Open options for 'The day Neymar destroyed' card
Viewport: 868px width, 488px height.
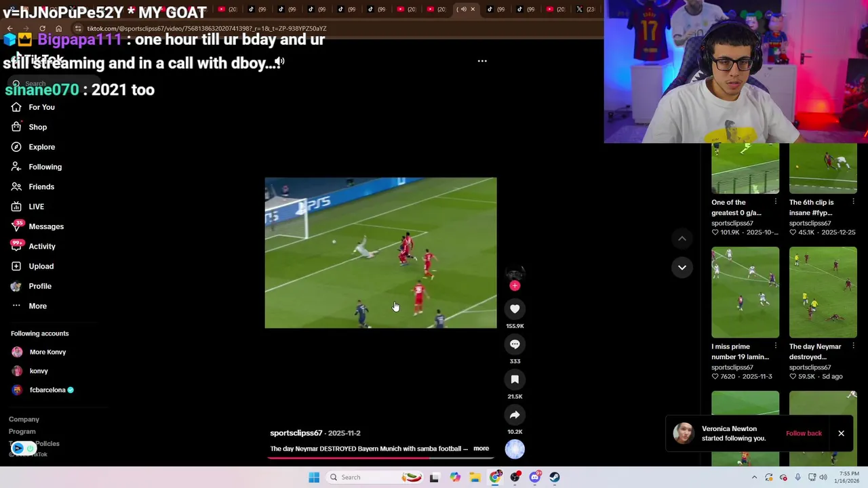click(x=853, y=346)
